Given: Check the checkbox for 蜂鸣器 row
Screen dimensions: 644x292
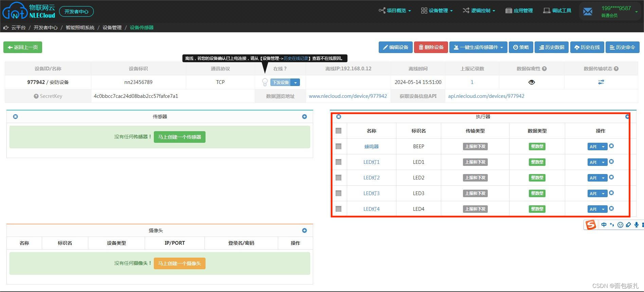Looking at the screenshot, I should (338, 146).
